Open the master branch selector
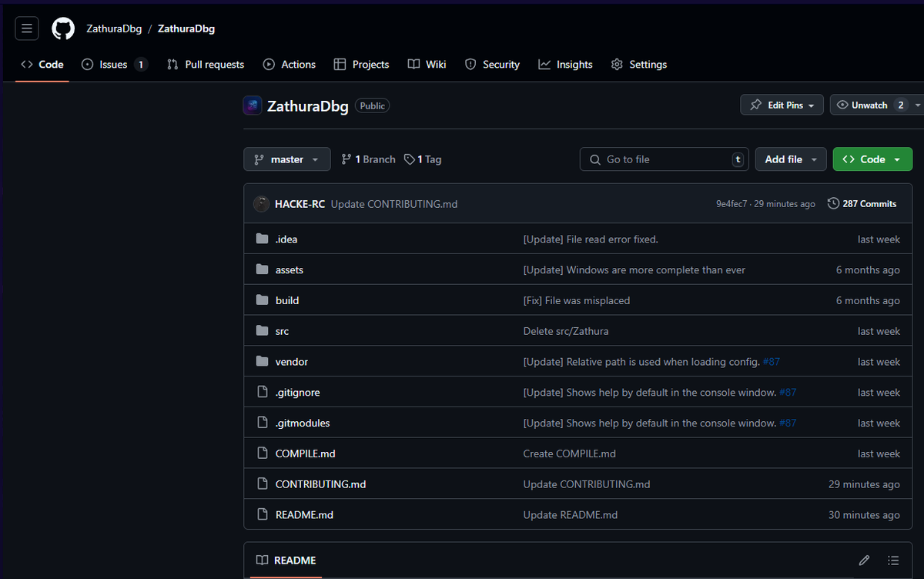The width and height of the screenshot is (924, 579). click(x=286, y=159)
